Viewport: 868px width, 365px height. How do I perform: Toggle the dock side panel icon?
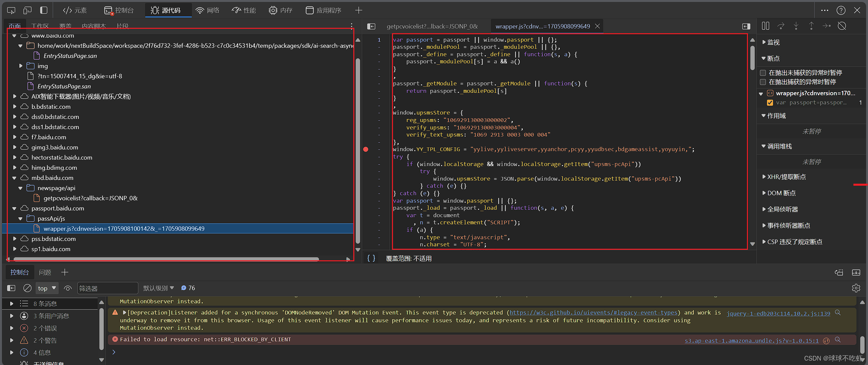(44, 11)
